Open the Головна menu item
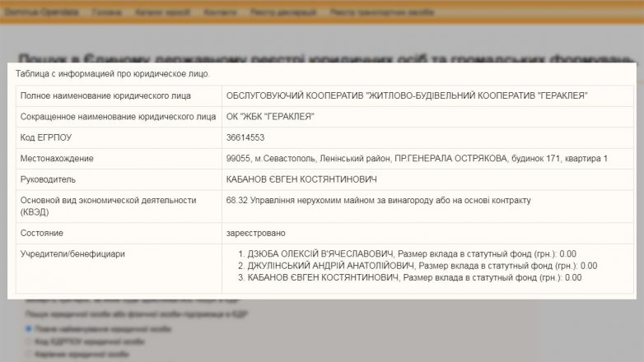The height and width of the screenshot is (362, 644). click(x=106, y=13)
